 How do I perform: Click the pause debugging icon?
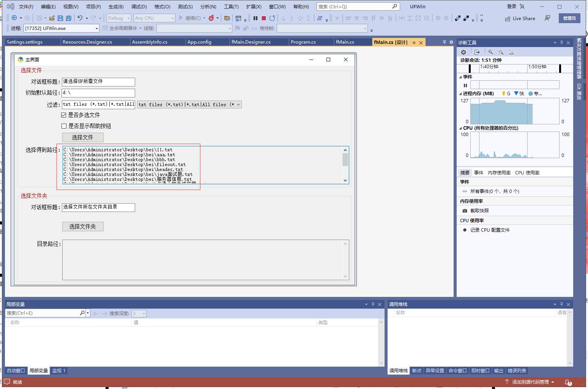[255, 18]
